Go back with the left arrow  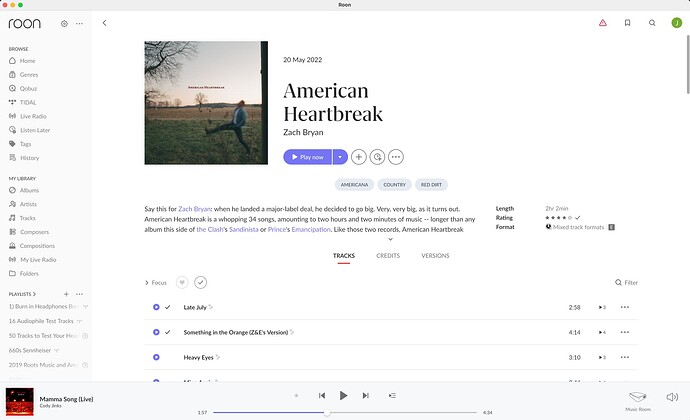[104, 23]
